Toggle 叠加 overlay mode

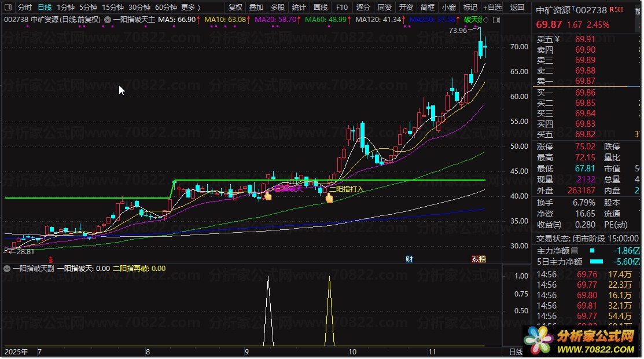pyautogui.click(x=256, y=8)
